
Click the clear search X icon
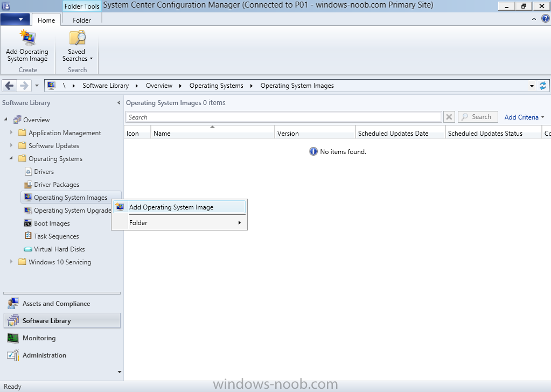(449, 117)
